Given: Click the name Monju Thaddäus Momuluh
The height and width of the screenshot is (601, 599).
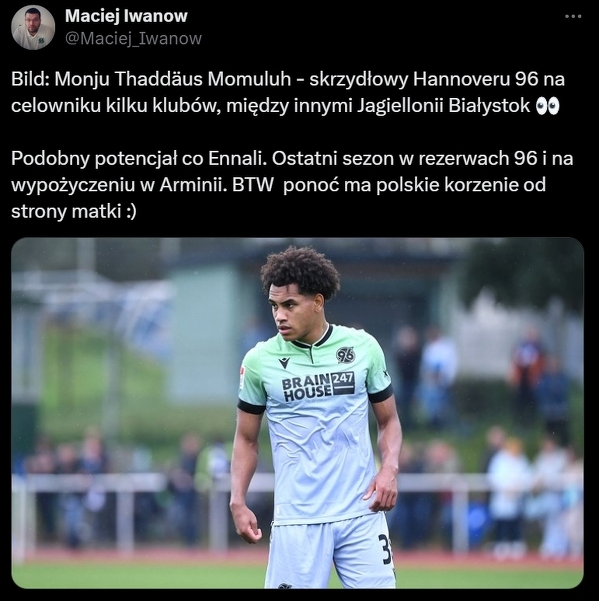Looking at the screenshot, I should (x=173, y=80).
